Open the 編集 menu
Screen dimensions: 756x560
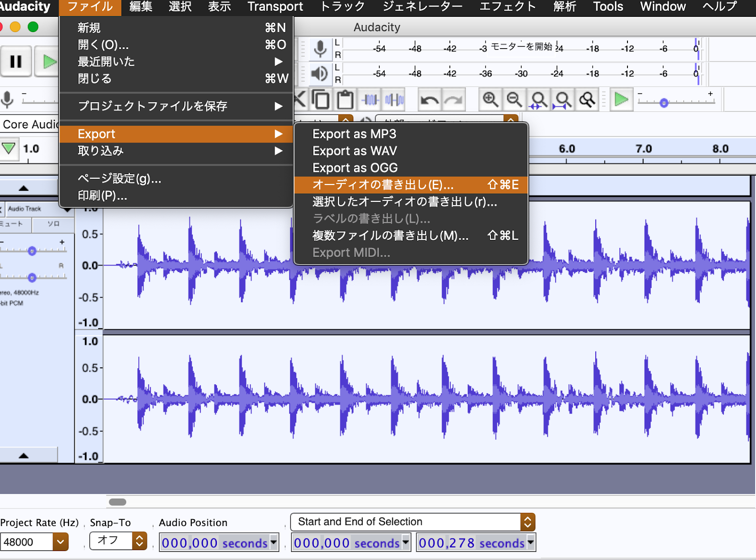(141, 7)
